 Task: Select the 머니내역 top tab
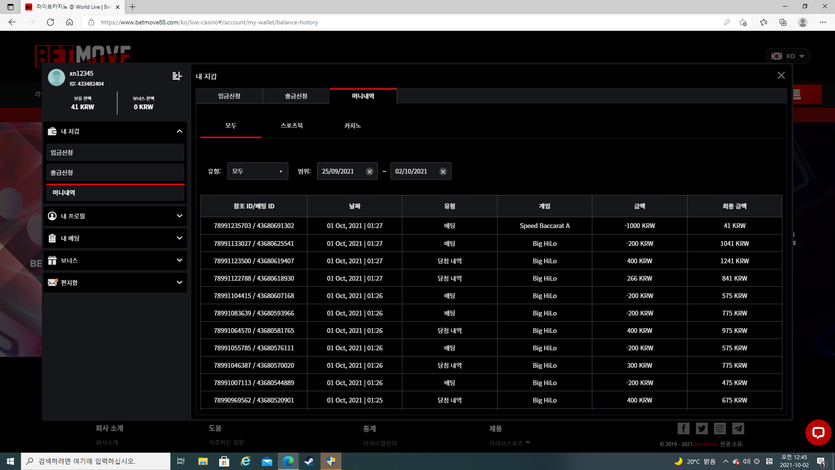click(363, 96)
